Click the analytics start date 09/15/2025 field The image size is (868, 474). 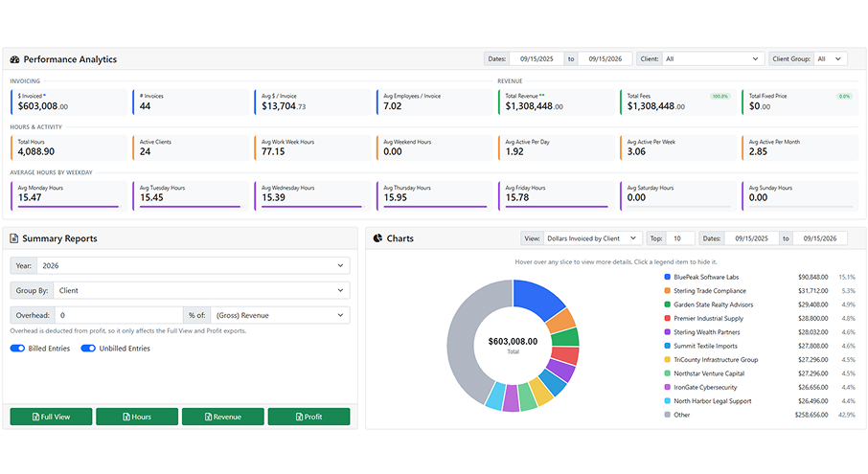[x=537, y=58]
